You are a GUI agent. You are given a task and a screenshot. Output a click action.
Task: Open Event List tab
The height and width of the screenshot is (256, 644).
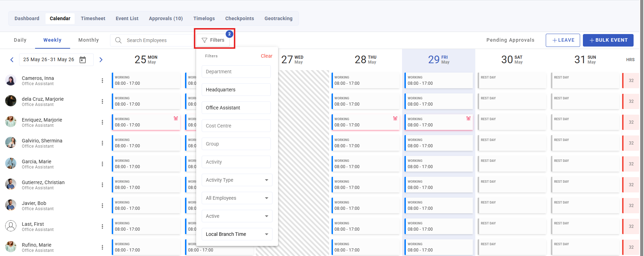(127, 18)
